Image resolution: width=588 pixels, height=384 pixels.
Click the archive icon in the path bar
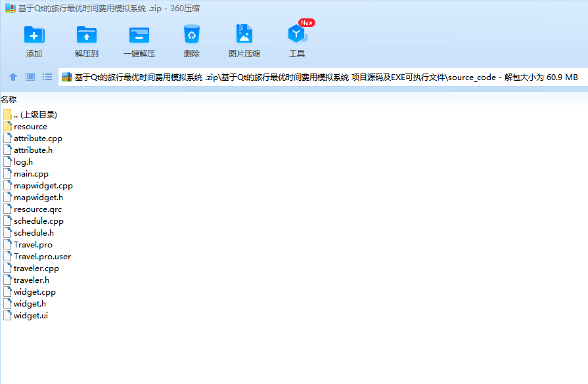point(67,77)
